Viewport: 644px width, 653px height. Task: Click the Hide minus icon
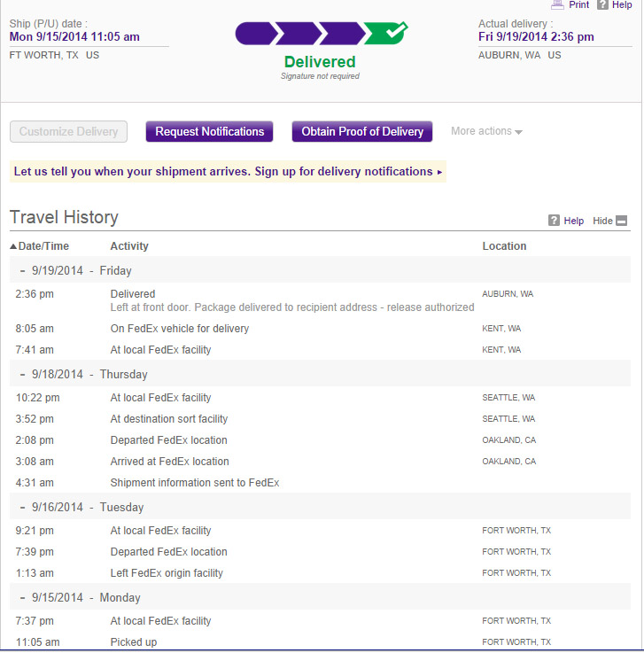[621, 221]
